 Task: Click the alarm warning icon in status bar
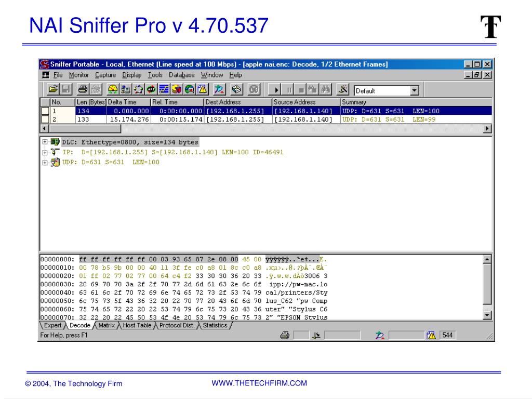(431, 335)
